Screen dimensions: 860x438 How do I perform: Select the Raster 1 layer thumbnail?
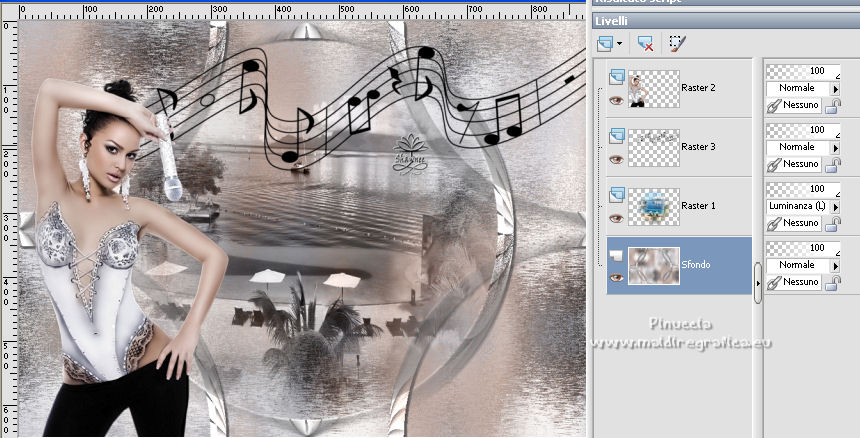[x=654, y=207]
